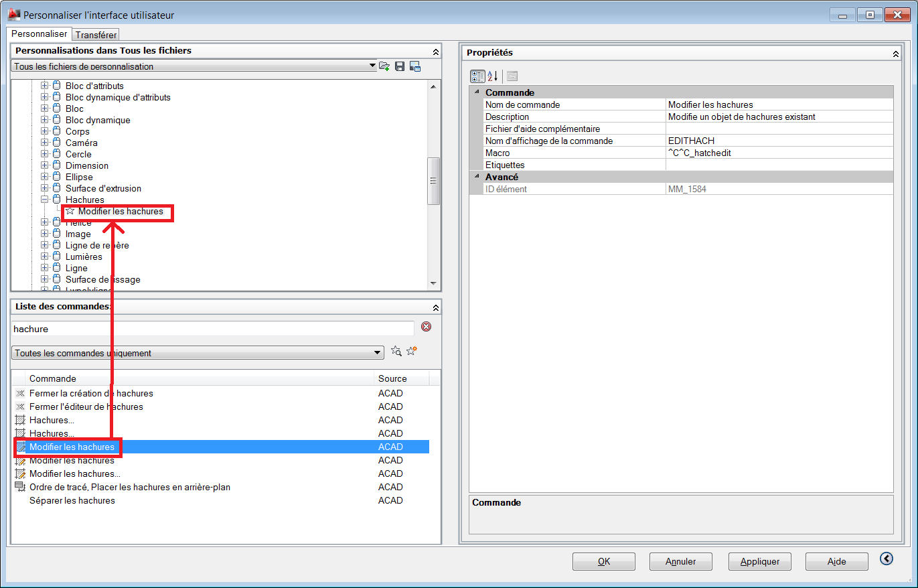Open help with the Aide button

coord(837,561)
